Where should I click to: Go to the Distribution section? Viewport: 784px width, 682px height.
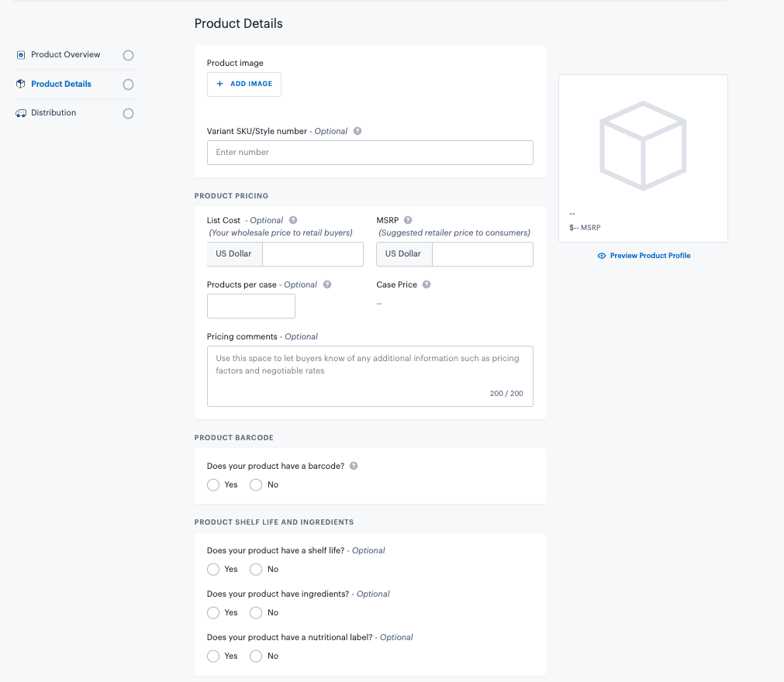(54, 113)
